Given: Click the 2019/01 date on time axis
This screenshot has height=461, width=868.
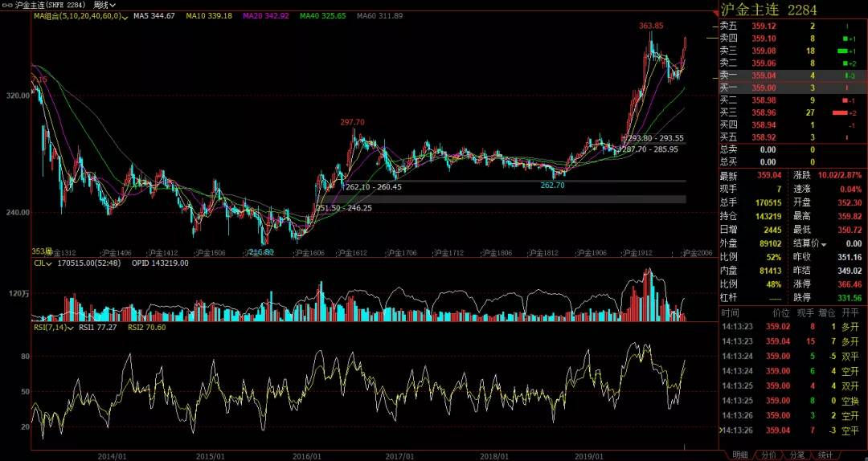Looking at the screenshot, I should coord(588,456).
